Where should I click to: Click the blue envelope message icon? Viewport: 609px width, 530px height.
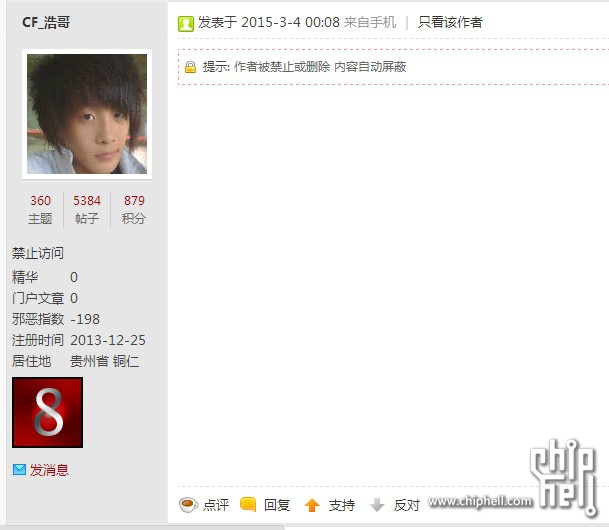(x=19, y=470)
